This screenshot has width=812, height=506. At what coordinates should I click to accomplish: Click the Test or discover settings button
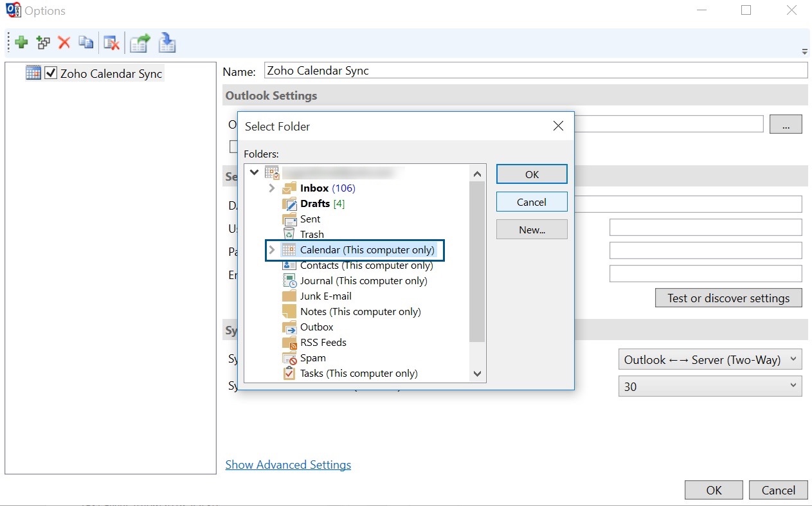pos(728,298)
